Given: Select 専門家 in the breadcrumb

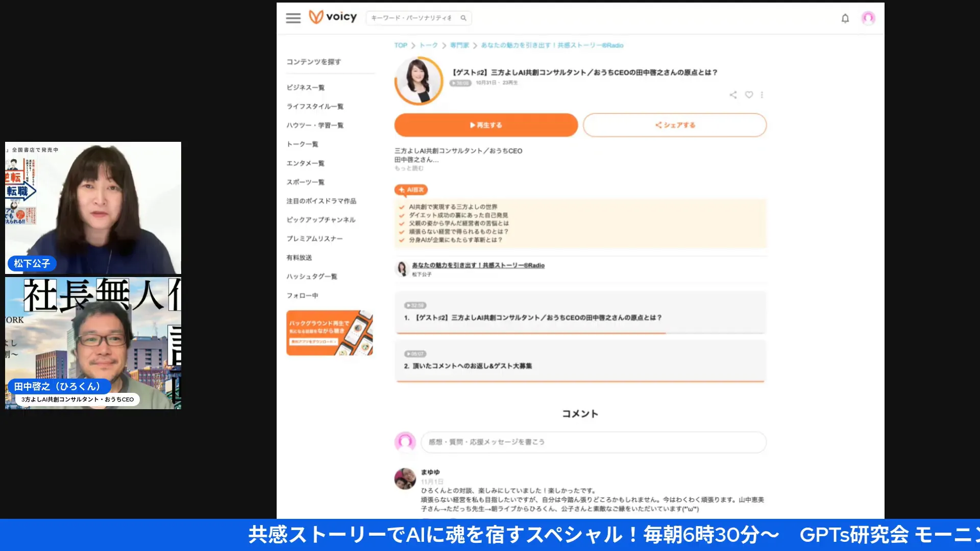Looking at the screenshot, I should coord(458,45).
